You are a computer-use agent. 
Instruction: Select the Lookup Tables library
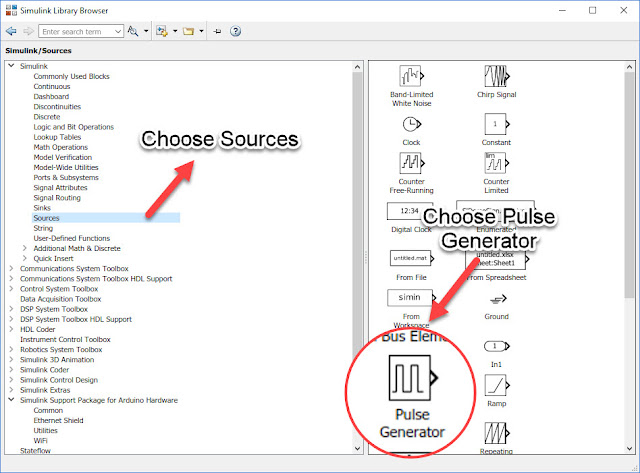(x=57, y=137)
